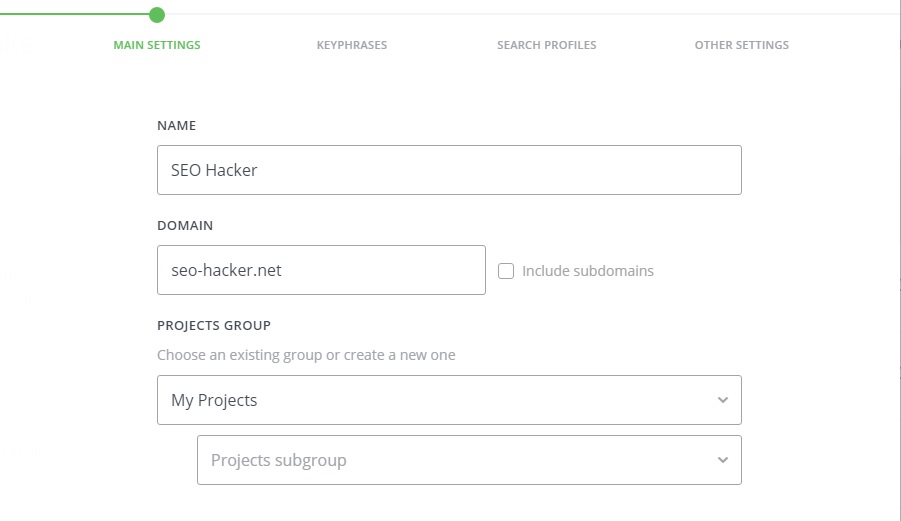The height and width of the screenshot is (521, 901).
Task: Click the 'Projects subgroup' placeholder text
Action: pos(279,460)
